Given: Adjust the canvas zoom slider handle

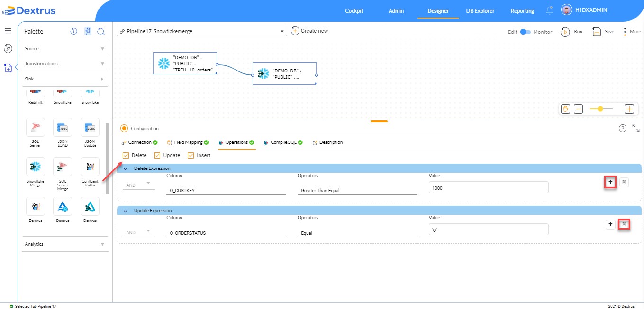Looking at the screenshot, I should (x=600, y=109).
